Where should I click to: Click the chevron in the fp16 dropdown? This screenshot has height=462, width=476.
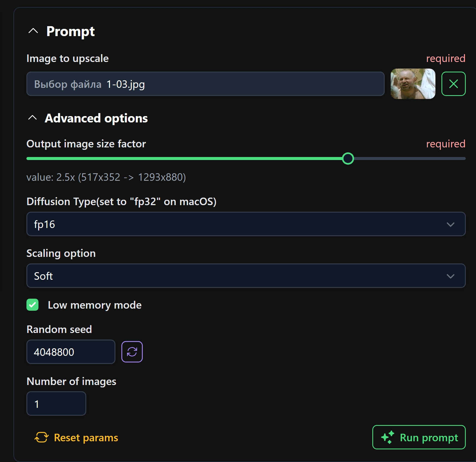point(450,224)
